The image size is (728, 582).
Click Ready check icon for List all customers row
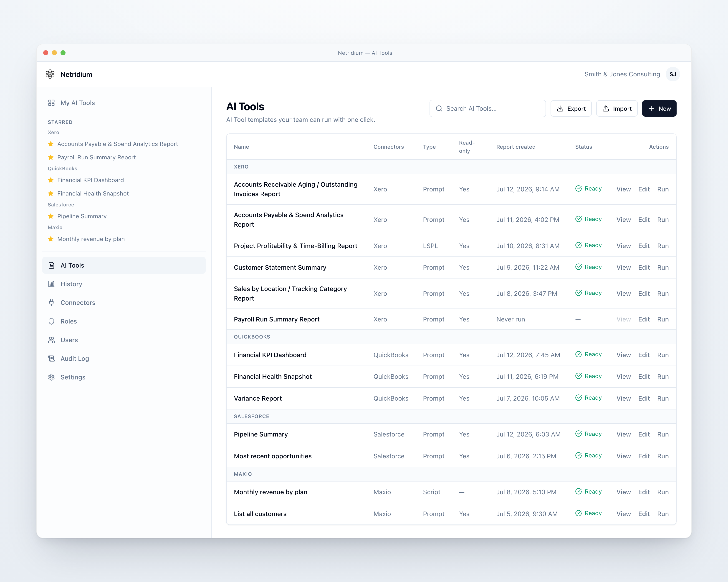point(578,513)
